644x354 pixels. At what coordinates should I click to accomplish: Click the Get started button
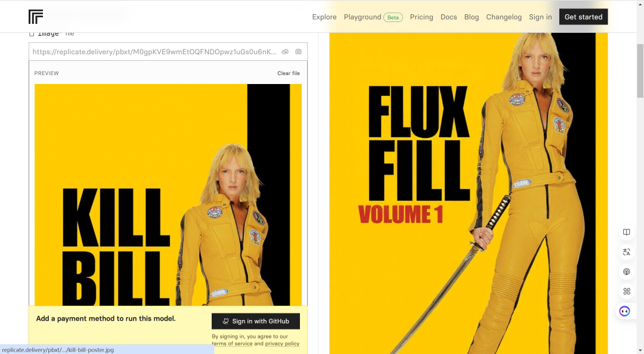click(583, 17)
